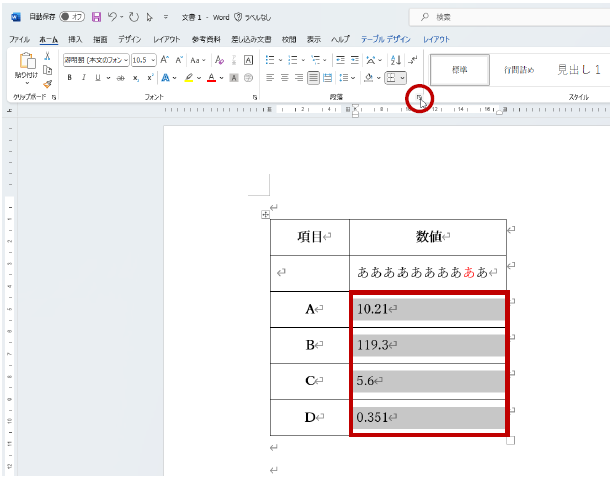This screenshot has height=477, width=612.
Task: Open the font size 10.5 dropdown
Action: point(144,60)
